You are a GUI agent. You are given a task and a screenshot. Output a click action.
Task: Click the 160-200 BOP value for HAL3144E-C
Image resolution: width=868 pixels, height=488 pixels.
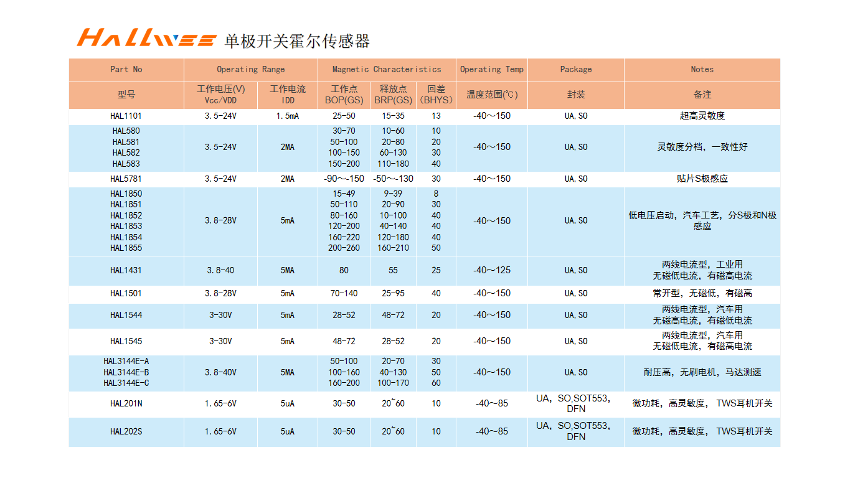click(x=344, y=383)
